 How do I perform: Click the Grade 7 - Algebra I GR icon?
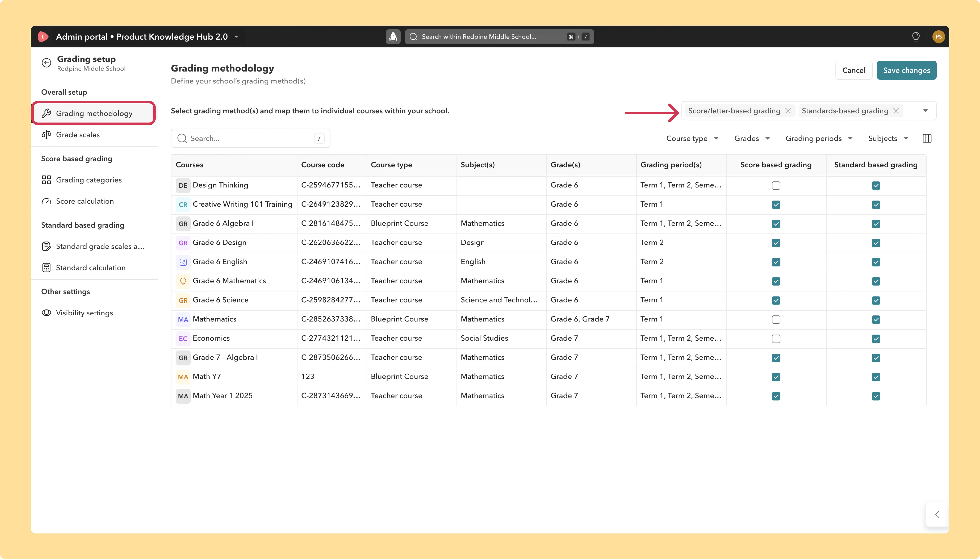(183, 358)
